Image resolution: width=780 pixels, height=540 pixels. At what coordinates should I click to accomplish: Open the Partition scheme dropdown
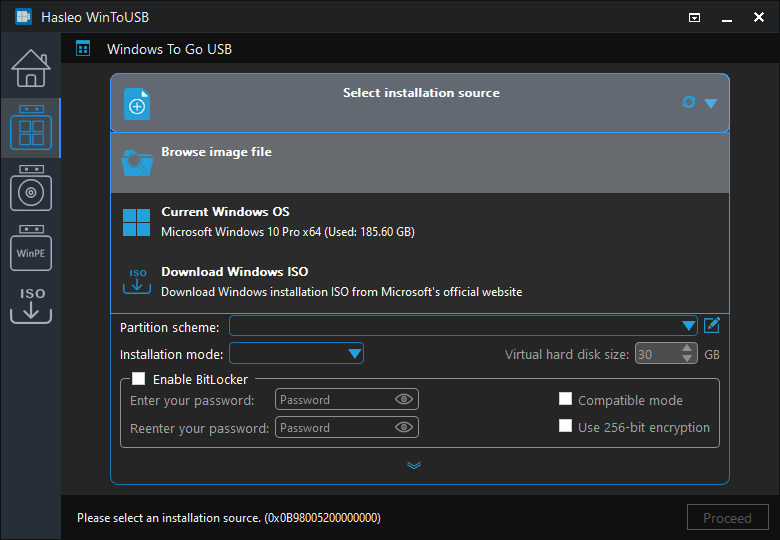[x=463, y=326]
